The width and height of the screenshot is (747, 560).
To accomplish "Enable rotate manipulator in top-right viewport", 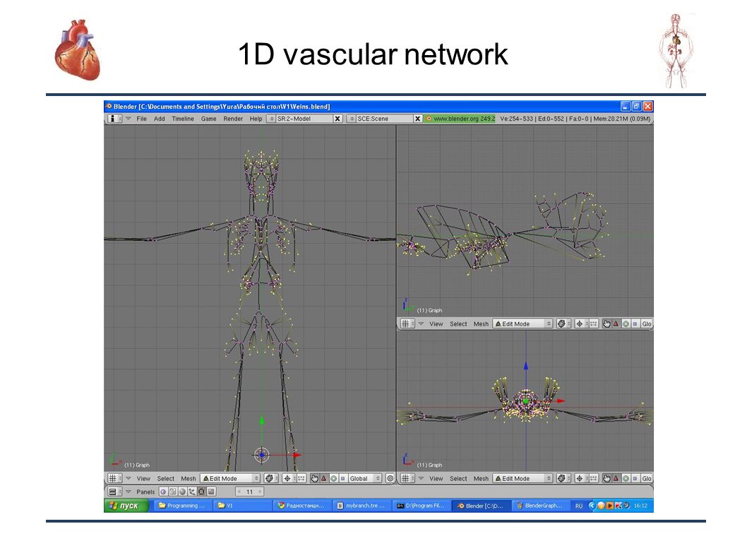I will [626, 323].
